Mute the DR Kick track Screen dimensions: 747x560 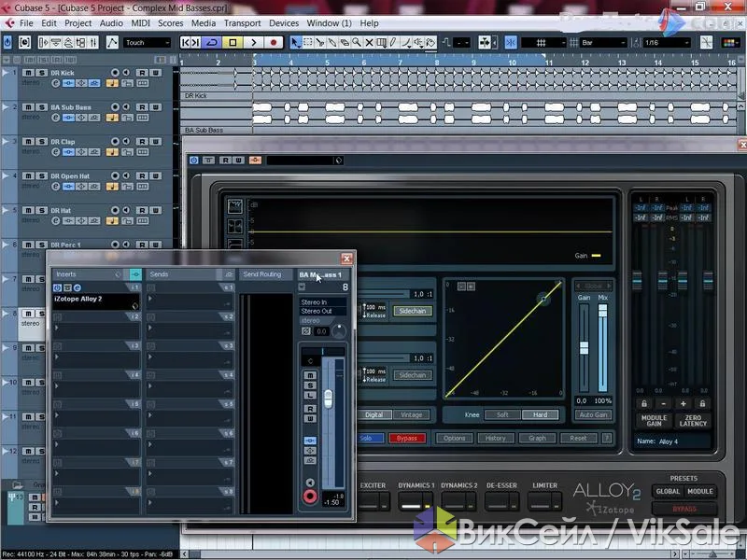pyautogui.click(x=28, y=73)
